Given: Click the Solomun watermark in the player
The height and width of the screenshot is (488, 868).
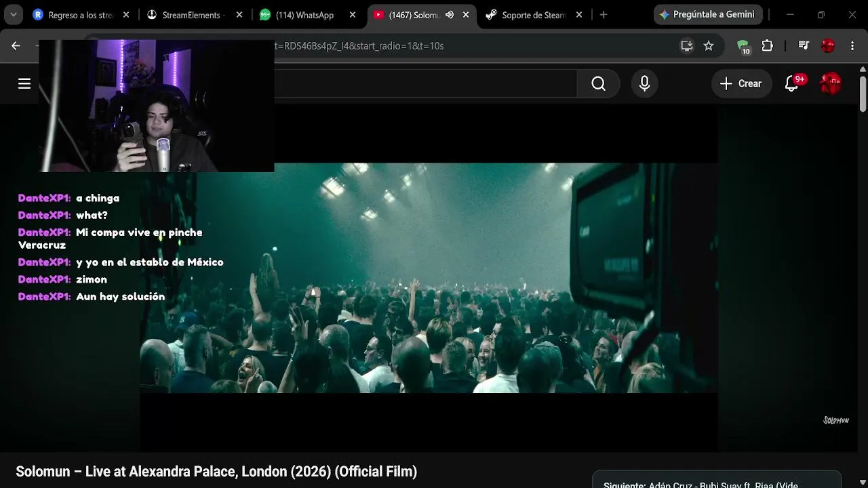Looking at the screenshot, I should click(x=836, y=420).
